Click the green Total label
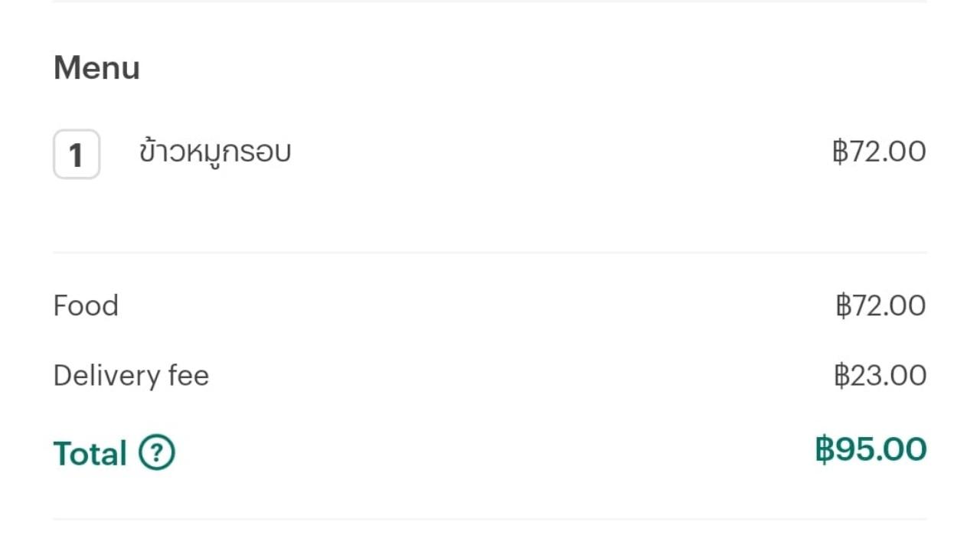The height and width of the screenshot is (535, 980). [x=90, y=453]
